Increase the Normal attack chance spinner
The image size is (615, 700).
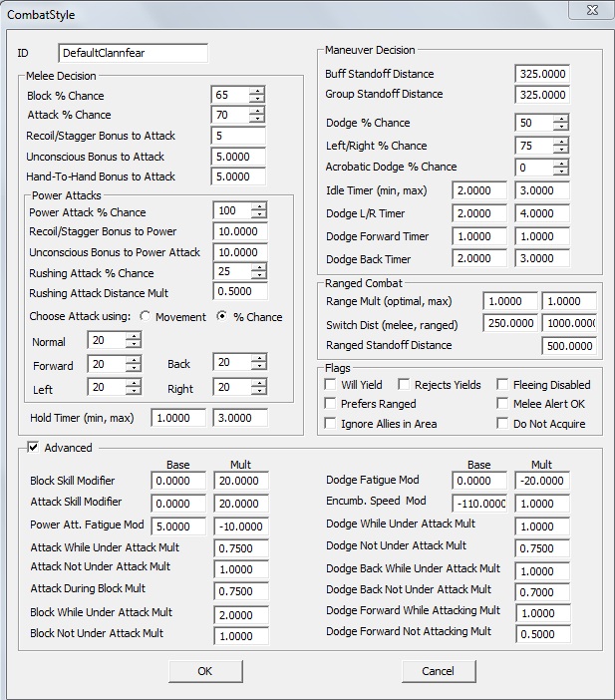coord(133,336)
